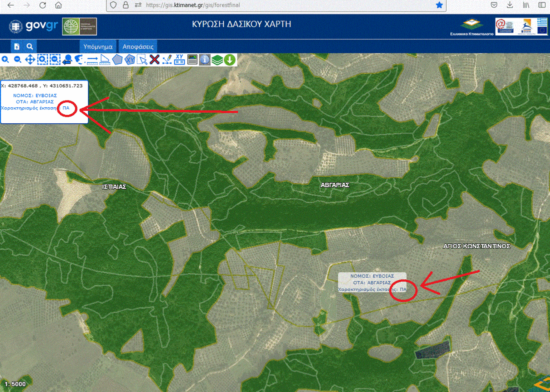Viewport: 550px width, 392px height.
Task: Open the Υπόμνημα tab
Action: point(98,46)
